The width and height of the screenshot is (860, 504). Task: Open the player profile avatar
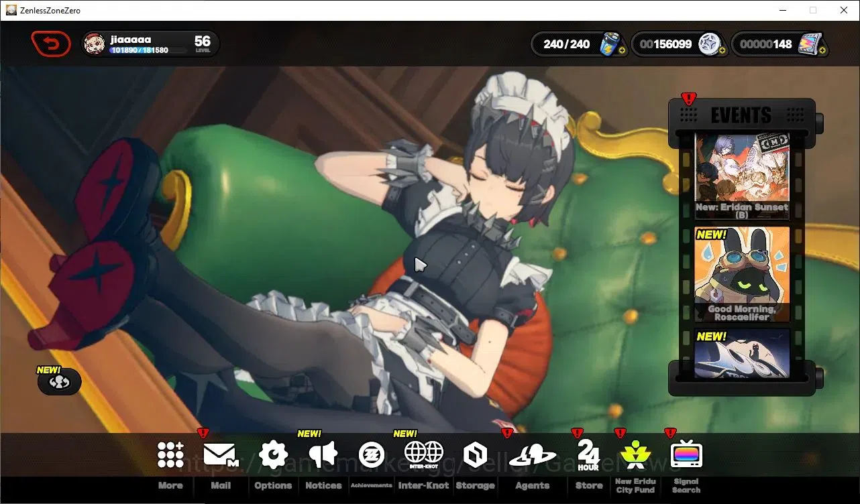click(x=94, y=44)
